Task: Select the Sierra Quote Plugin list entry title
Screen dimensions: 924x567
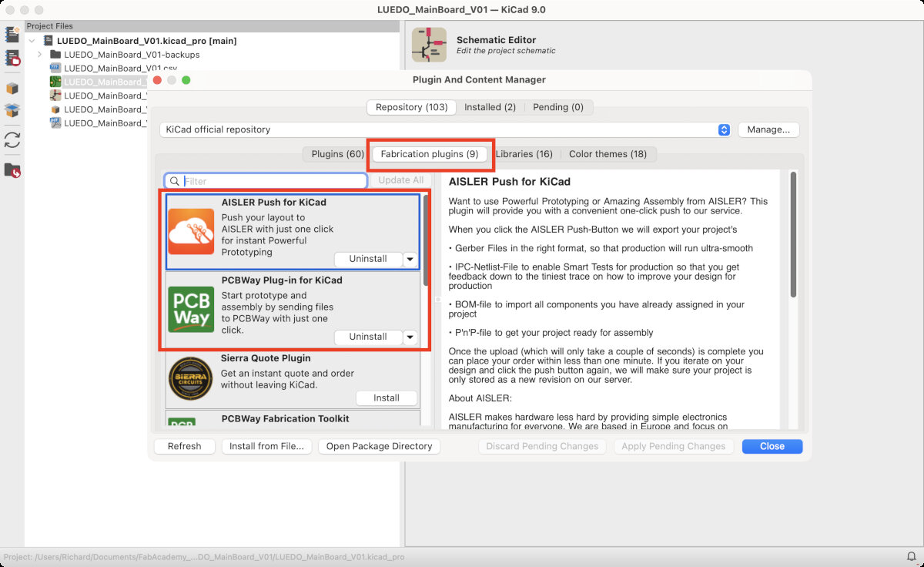Action: pos(266,358)
